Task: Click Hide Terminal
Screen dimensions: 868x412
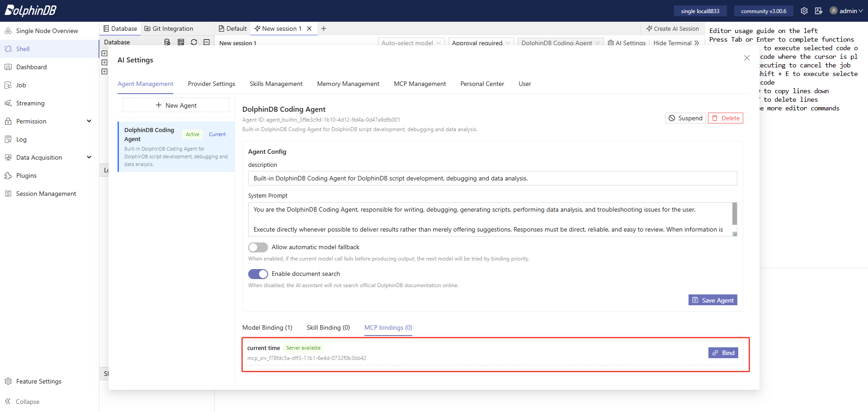Action: tap(672, 43)
